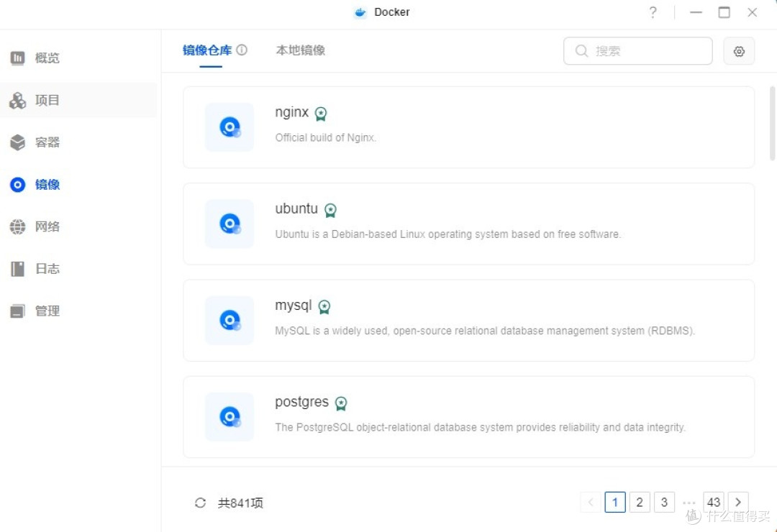Focus the 搜索 search input field

point(637,51)
